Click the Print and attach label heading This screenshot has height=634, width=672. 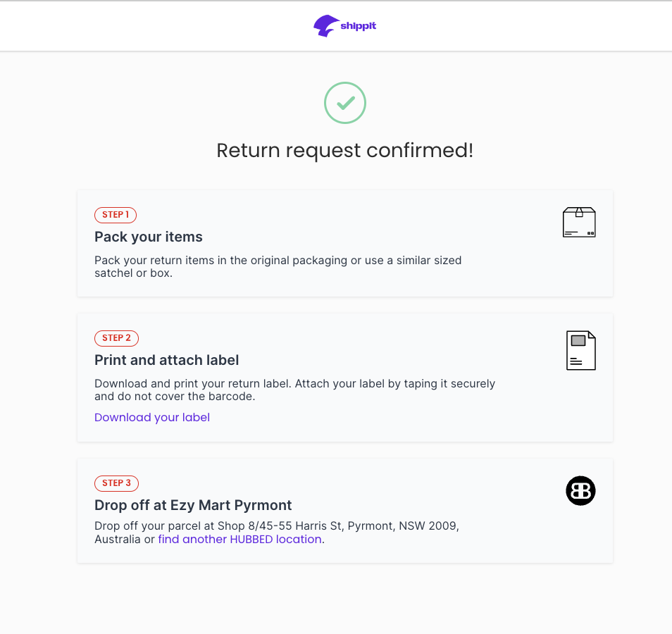coord(167,360)
